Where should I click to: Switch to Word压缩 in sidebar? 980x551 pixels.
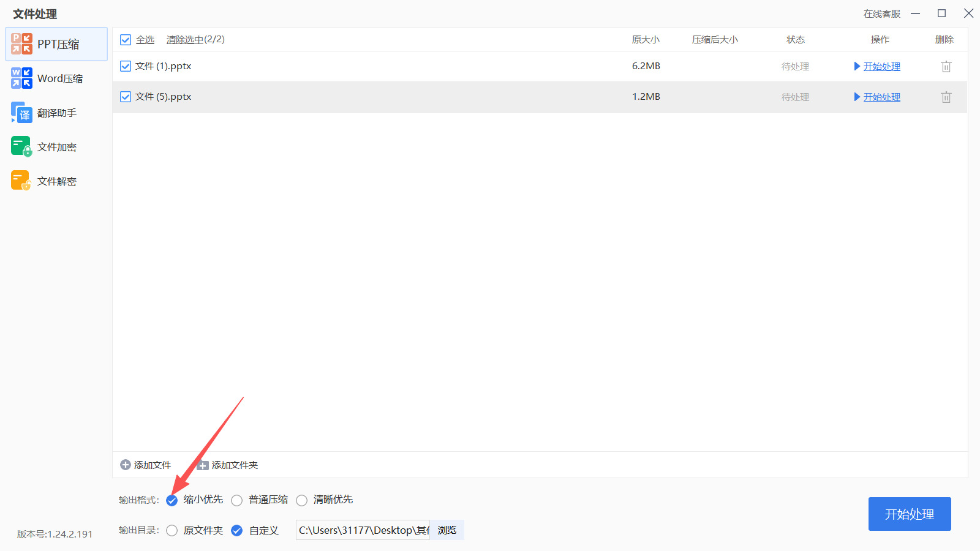click(x=56, y=78)
